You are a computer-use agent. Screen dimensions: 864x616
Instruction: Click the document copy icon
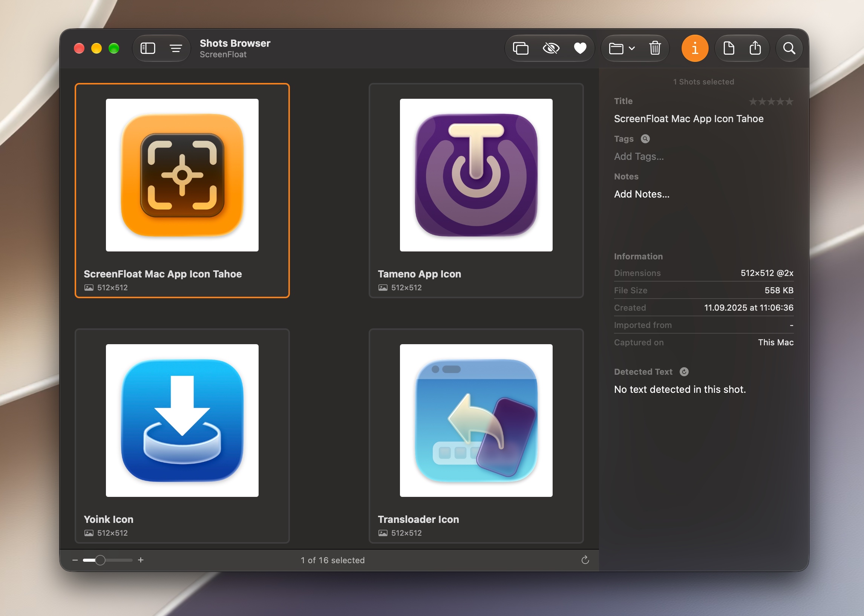pos(729,48)
